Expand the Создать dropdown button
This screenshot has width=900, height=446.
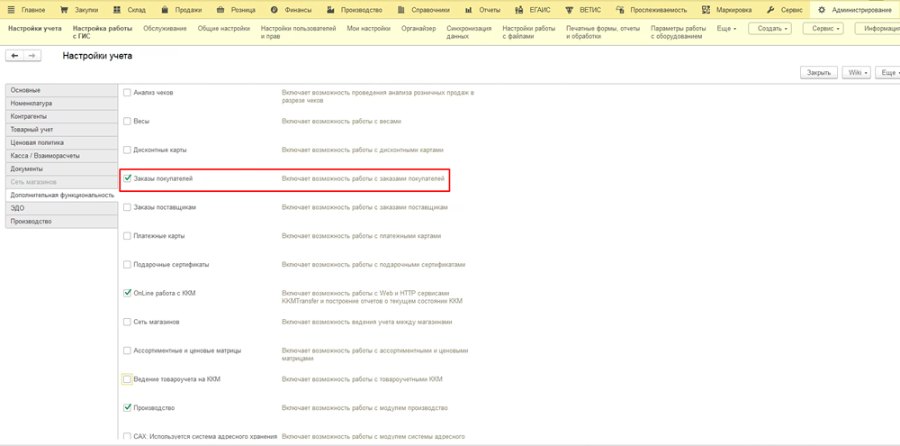tap(770, 28)
